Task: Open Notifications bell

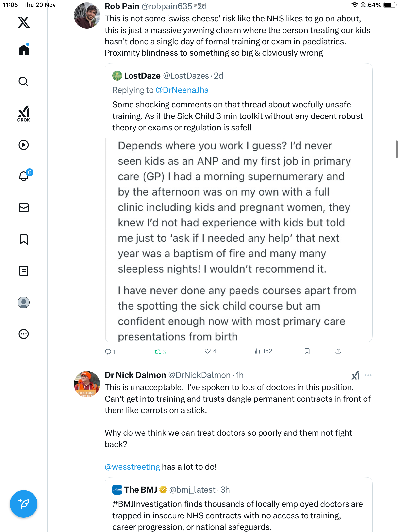Action: 24,176
